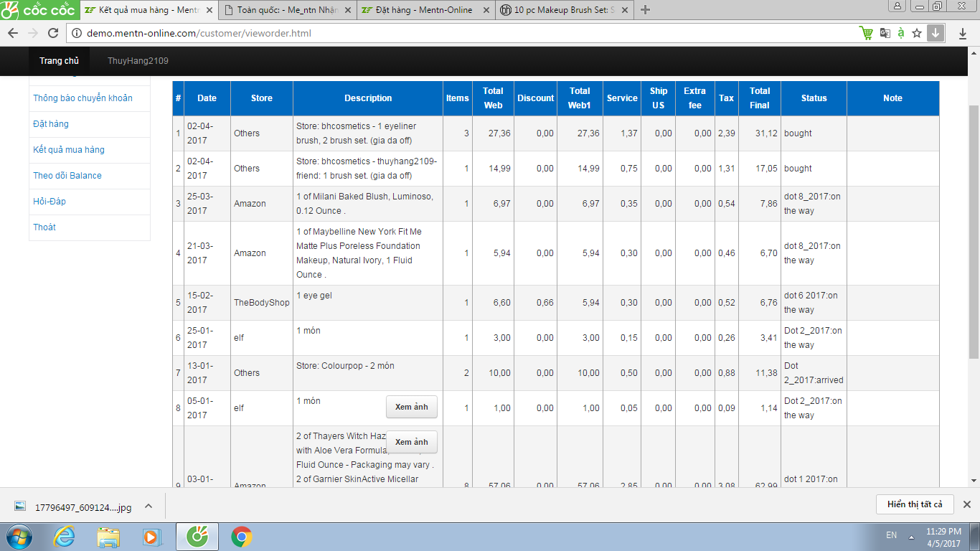Image resolution: width=980 pixels, height=551 pixels.
Task: Click the 'Status' column header
Action: click(x=814, y=98)
